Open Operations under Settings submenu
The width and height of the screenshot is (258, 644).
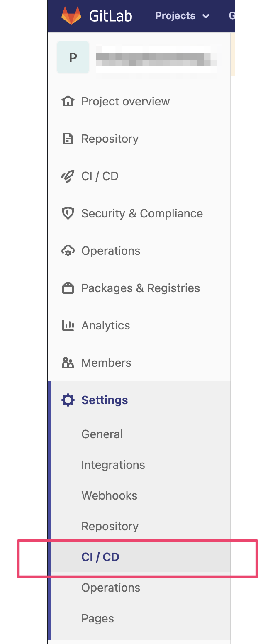pos(111,588)
